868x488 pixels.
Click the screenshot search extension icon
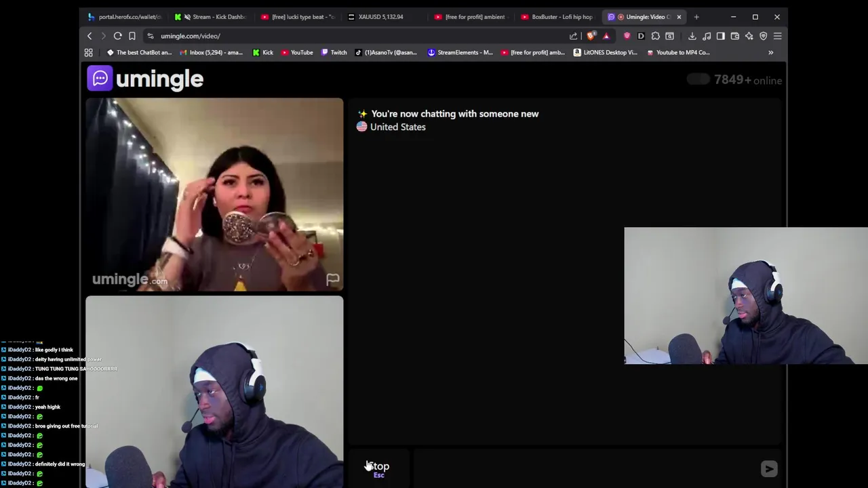point(670,36)
